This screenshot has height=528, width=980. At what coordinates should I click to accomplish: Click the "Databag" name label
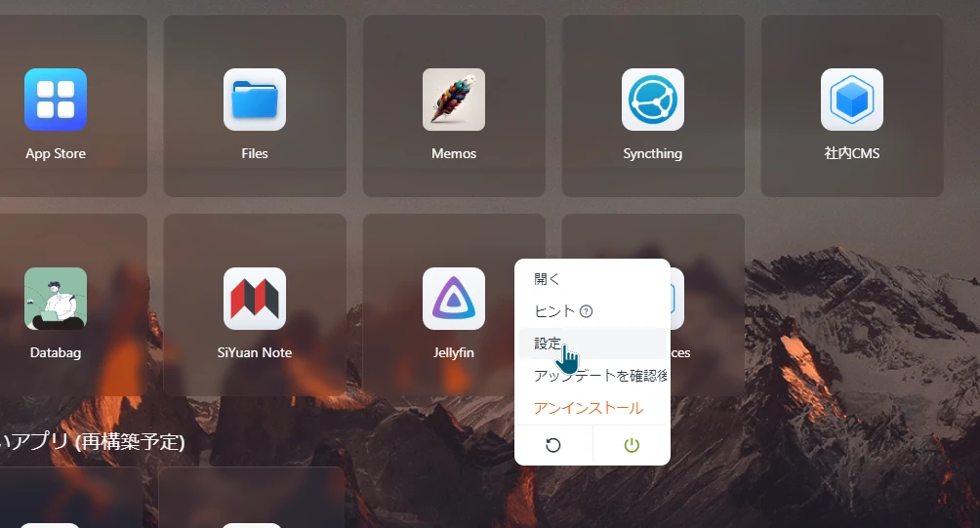pyautogui.click(x=56, y=353)
